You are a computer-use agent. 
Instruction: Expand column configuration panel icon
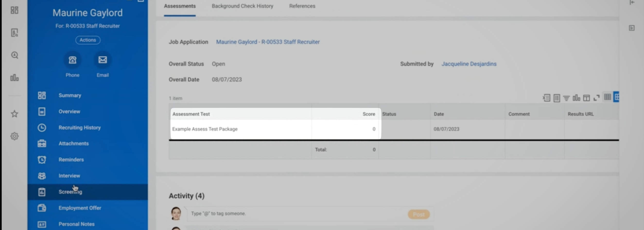coord(586,98)
